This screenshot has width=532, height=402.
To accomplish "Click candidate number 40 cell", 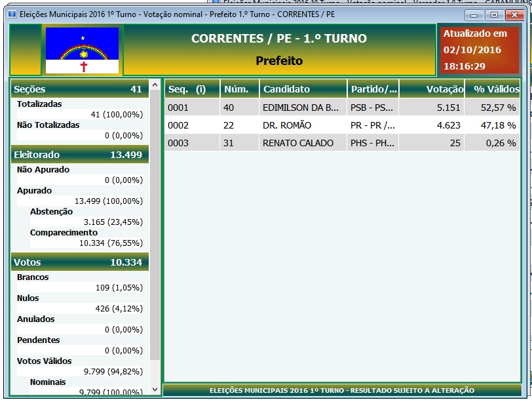I will [240, 108].
